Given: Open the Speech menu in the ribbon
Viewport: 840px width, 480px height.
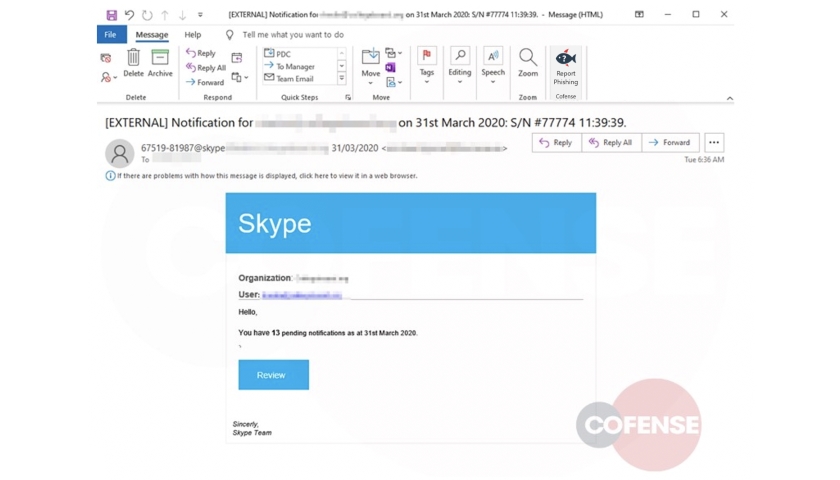Looking at the screenshot, I should click(x=493, y=66).
